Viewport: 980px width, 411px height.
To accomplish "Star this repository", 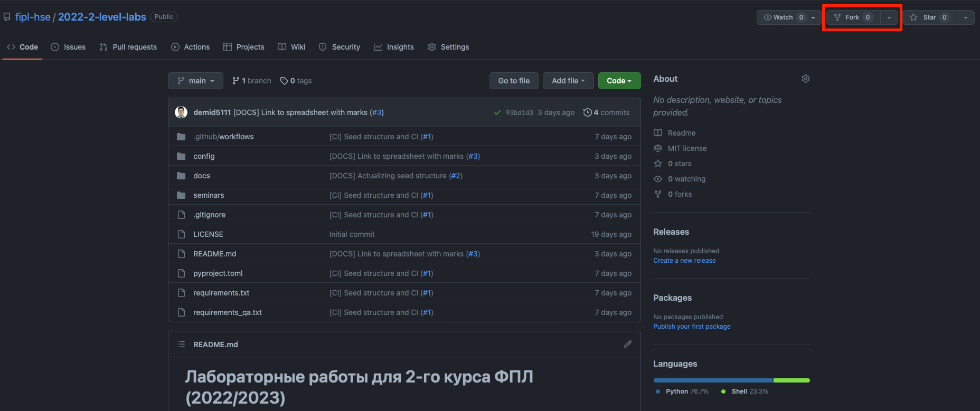I will click(930, 17).
